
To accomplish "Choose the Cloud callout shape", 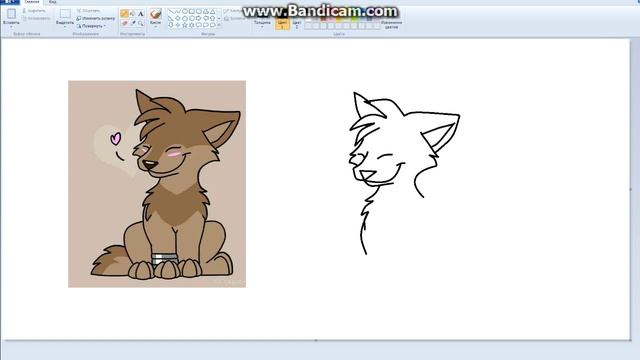I will [x=213, y=25].
